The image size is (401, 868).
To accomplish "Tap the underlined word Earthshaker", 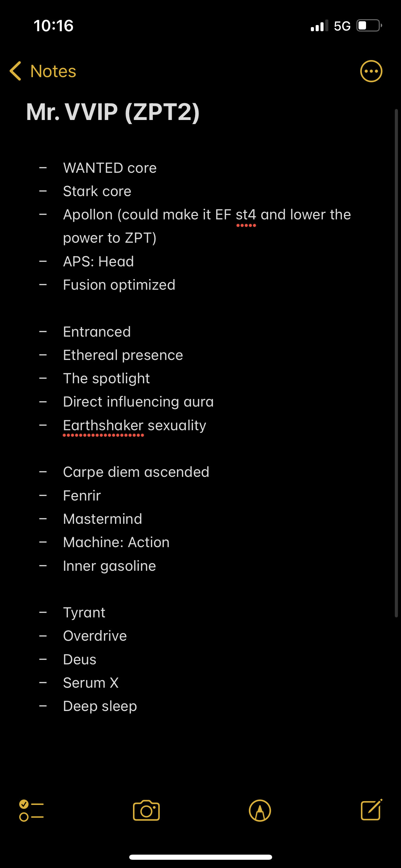I will [103, 425].
